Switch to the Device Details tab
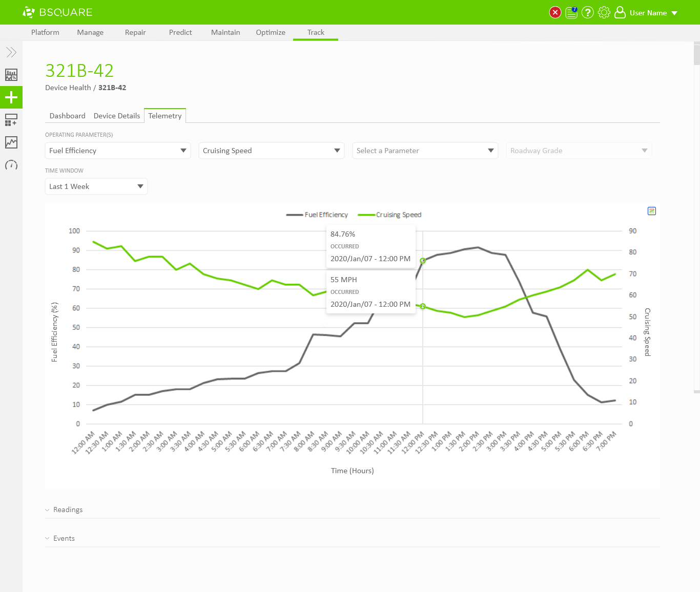700x592 pixels. point(117,116)
